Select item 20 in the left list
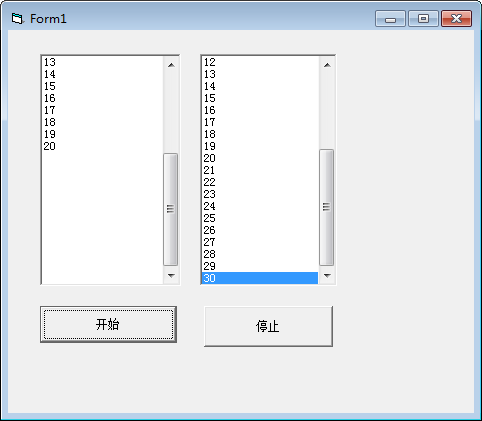The image size is (482, 421). [102, 146]
